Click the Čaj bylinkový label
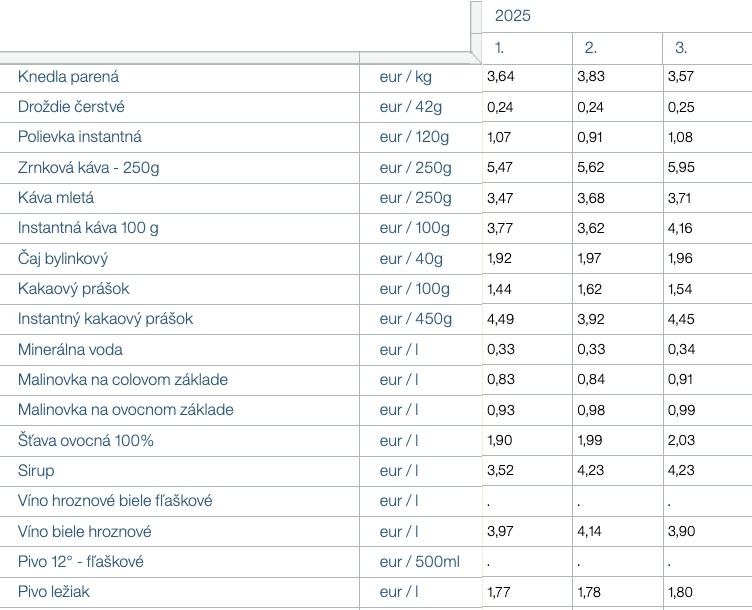The height and width of the screenshot is (610, 752). [x=63, y=259]
